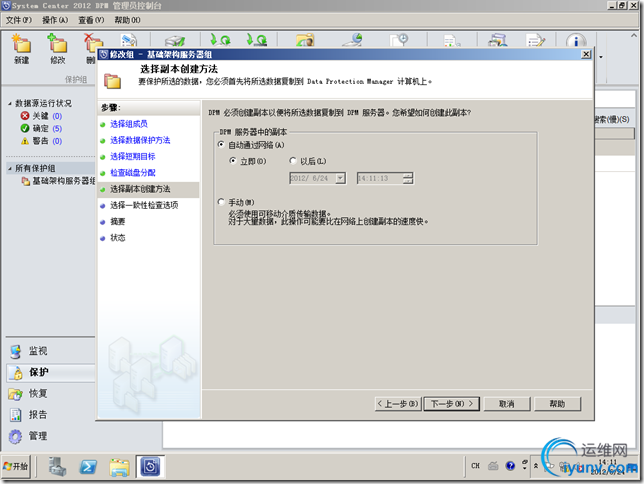644x484 pixels.
Task: Open the 文件(F) menu
Action: [18, 20]
